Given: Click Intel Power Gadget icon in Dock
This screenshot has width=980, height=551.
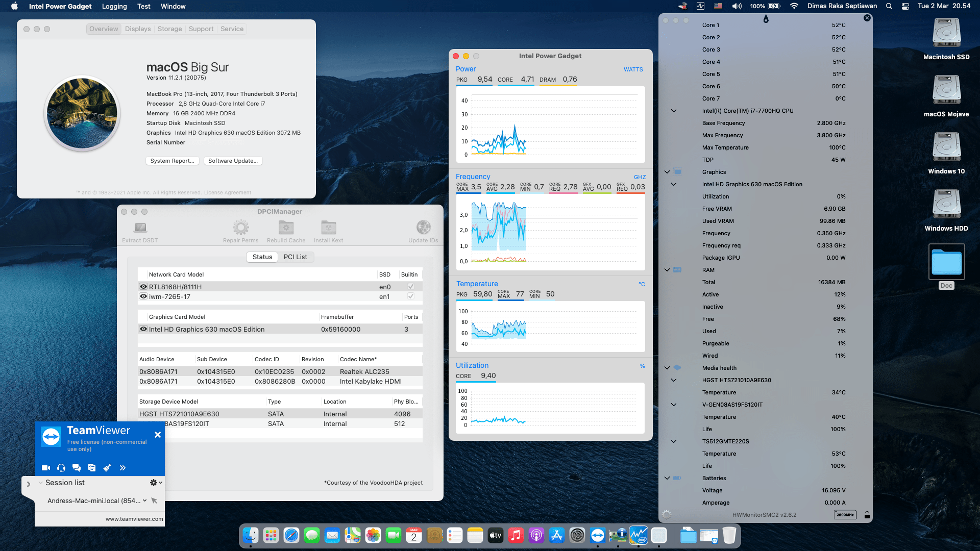Looking at the screenshot, I should pos(639,535).
